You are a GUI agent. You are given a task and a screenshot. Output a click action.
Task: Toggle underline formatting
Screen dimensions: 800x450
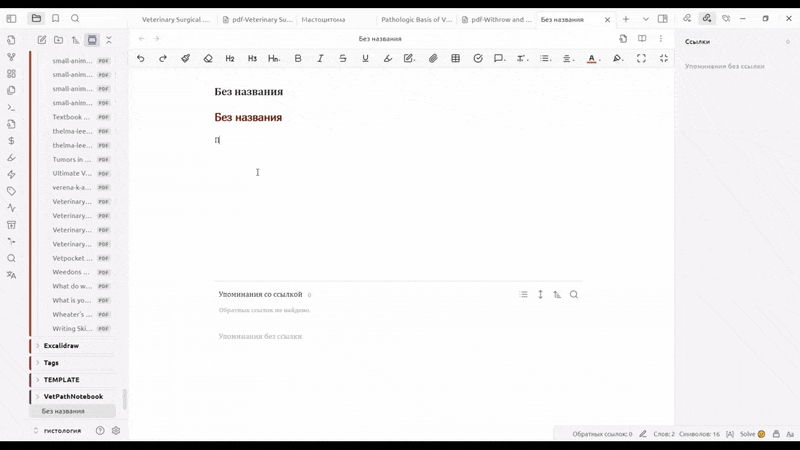pos(365,59)
